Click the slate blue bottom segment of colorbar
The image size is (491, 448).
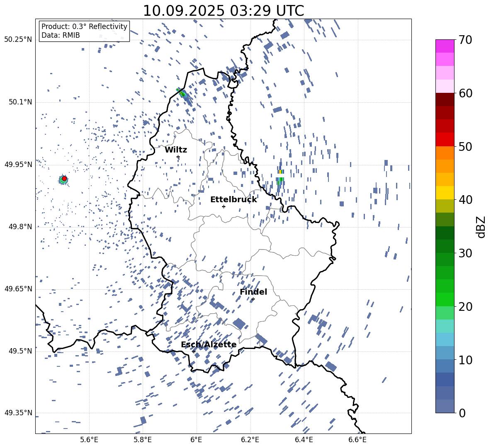445,406
